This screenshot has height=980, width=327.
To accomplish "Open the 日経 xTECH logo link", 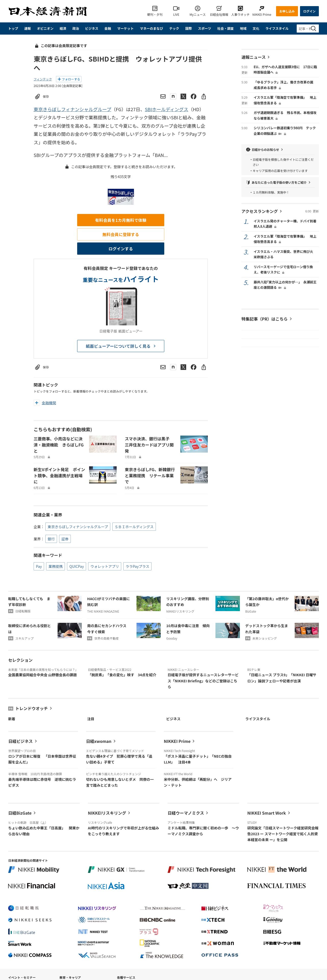I will [213, 920].
